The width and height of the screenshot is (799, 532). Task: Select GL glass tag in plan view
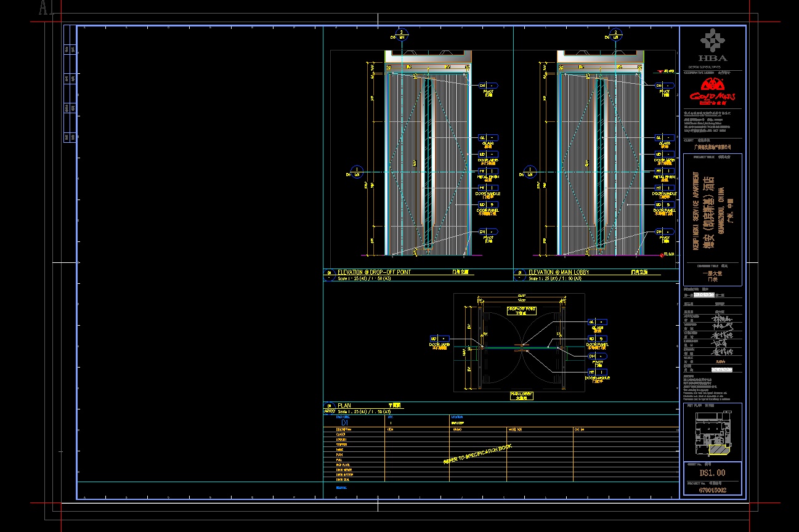coord(598,322)
